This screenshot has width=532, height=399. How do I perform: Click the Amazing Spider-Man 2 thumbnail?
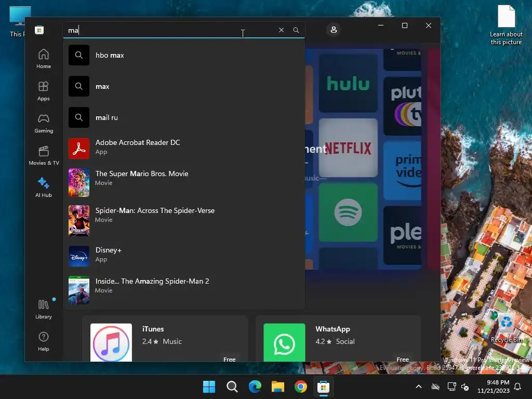point(79,290)
